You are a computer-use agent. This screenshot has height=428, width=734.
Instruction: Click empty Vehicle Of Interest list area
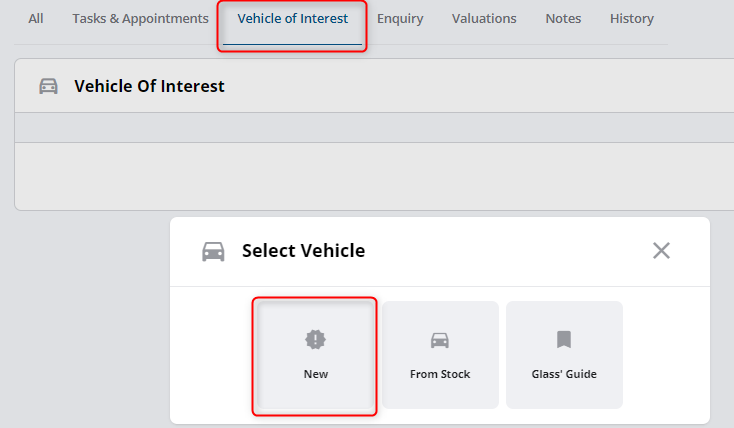point(374,176)
